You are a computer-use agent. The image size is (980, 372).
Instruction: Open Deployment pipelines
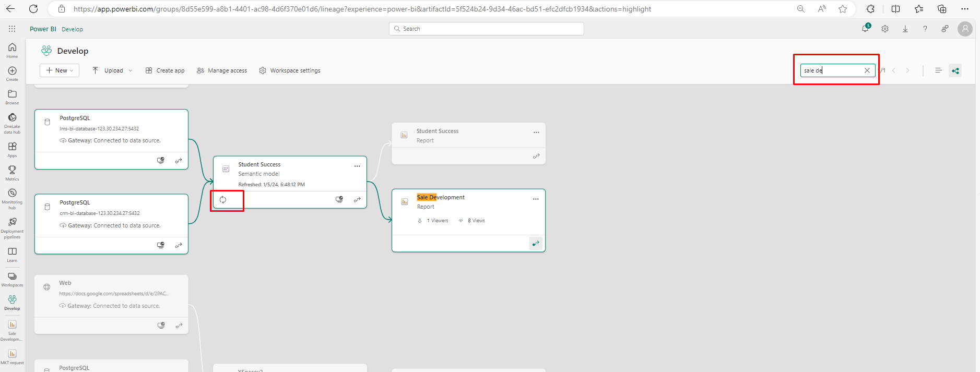click(x=12, y=229)
